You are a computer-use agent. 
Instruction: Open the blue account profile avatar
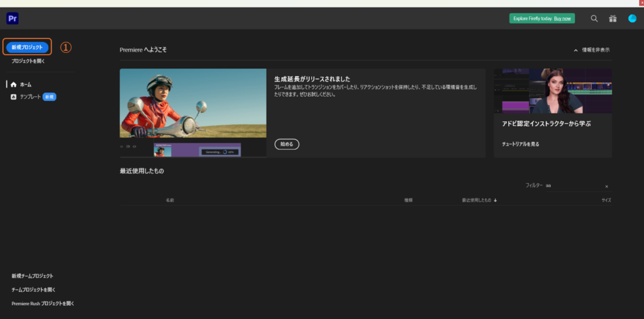(632, 19)
